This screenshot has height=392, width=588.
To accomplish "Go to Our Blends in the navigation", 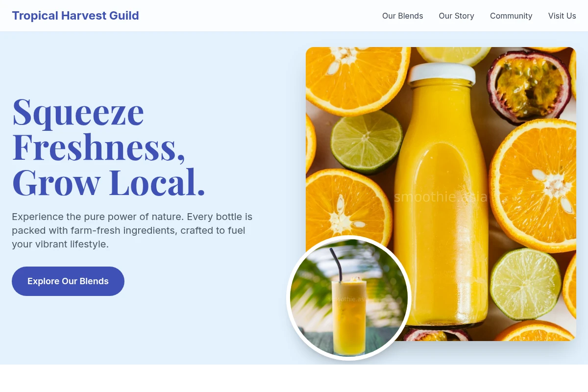I will (x=402, y=16).
